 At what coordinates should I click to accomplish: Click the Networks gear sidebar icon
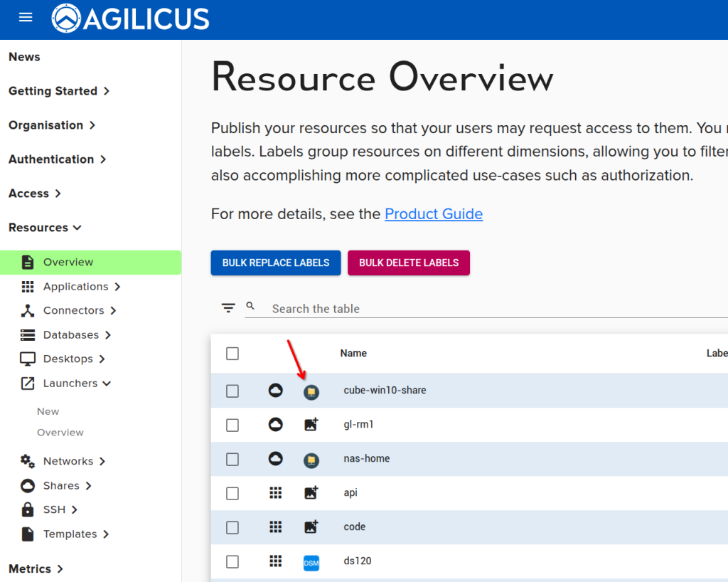26,461
